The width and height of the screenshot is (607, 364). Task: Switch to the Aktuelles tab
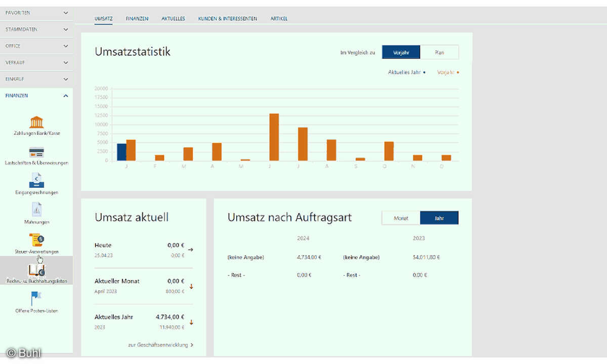pyautogui.click(x=173, y=19)
